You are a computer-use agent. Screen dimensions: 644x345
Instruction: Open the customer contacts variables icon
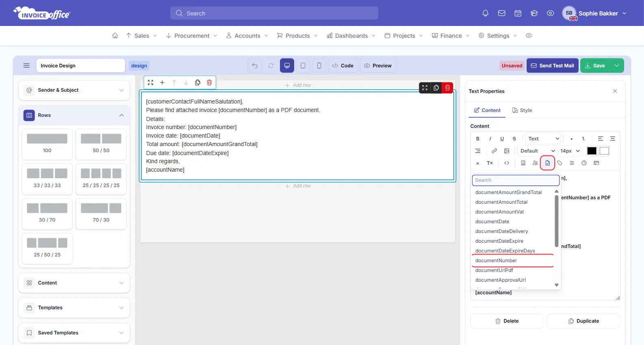[x=536, y=163]
